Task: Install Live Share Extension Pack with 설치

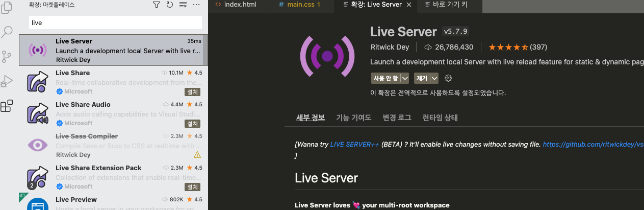Action: pos(192,187)
